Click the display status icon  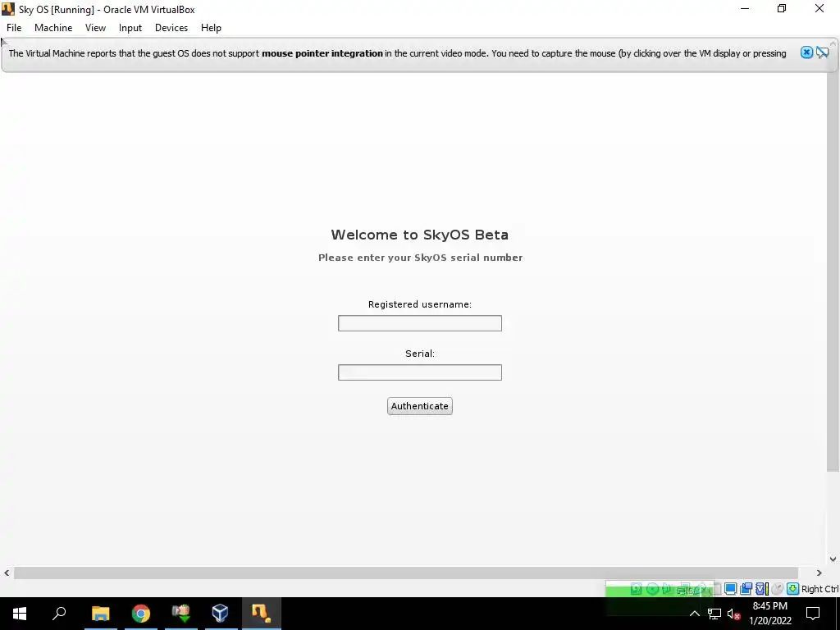[730, 589]
